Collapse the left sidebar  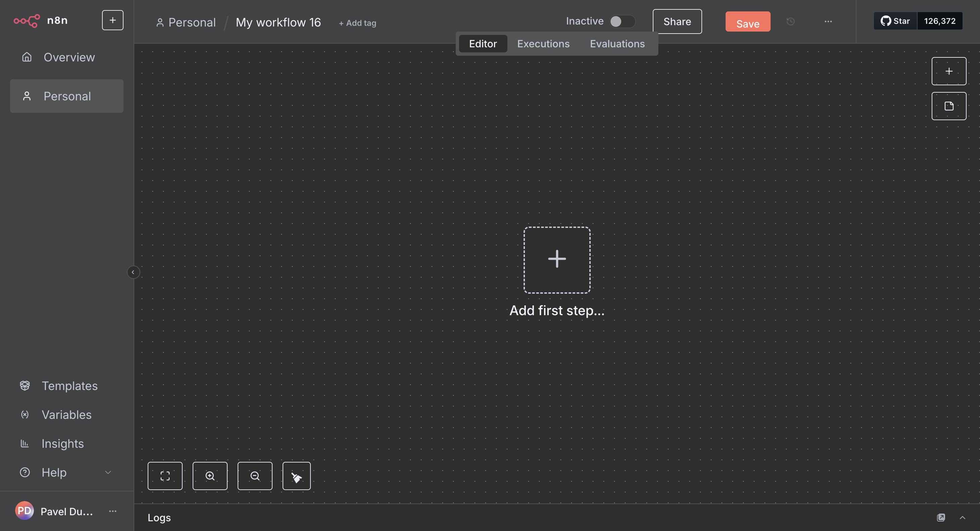tap(133, 272)
